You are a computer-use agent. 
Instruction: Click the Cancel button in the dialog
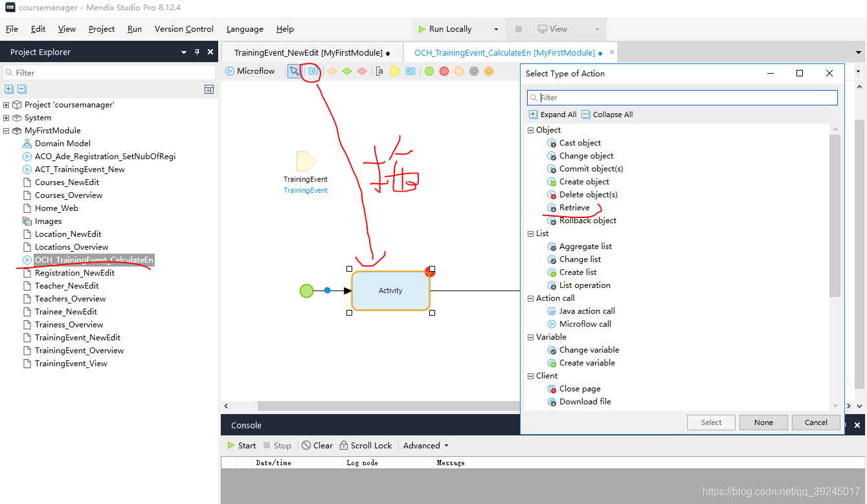[816, 422]
